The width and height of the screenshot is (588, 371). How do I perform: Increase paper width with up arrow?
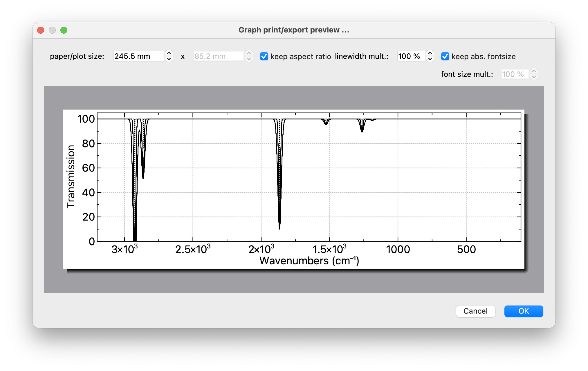[x=169, y=53]
